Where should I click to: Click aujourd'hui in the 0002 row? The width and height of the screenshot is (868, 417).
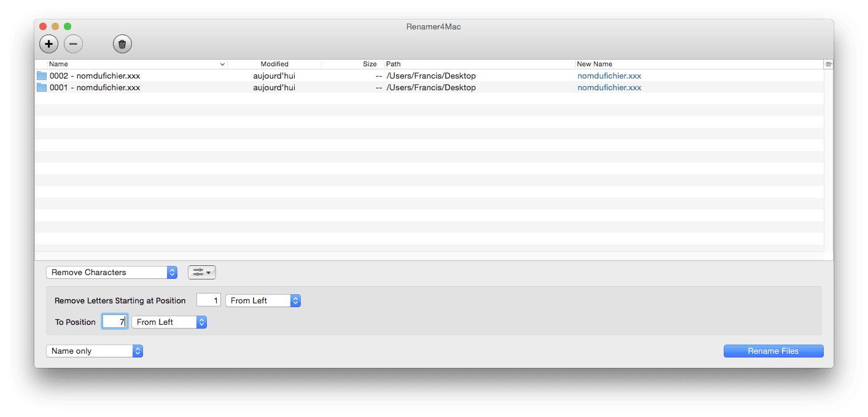(x=274, y=76)
